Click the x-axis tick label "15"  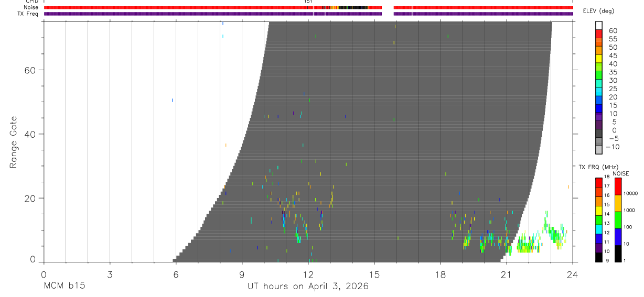pyautogui.click(x=374, y=273)
